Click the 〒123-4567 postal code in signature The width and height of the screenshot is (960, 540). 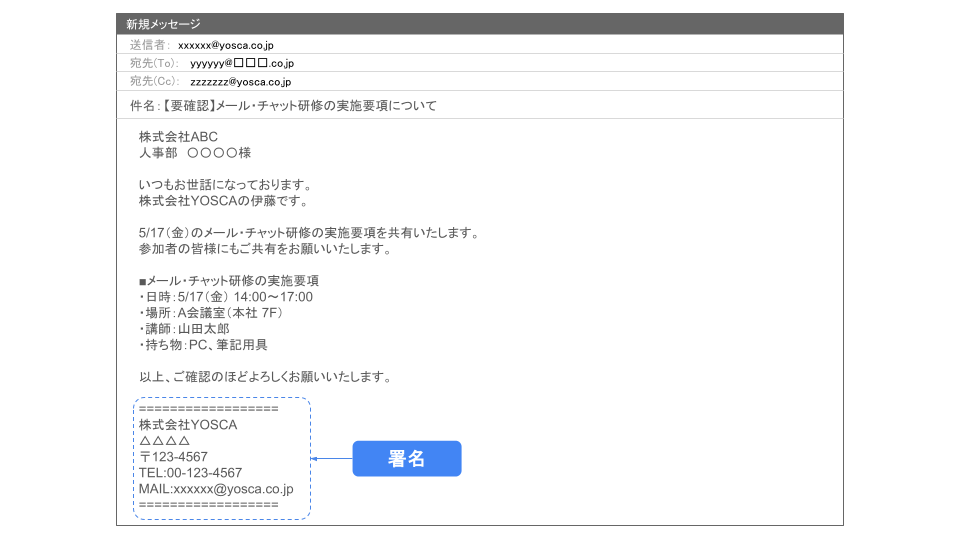(x=173, y=457)
